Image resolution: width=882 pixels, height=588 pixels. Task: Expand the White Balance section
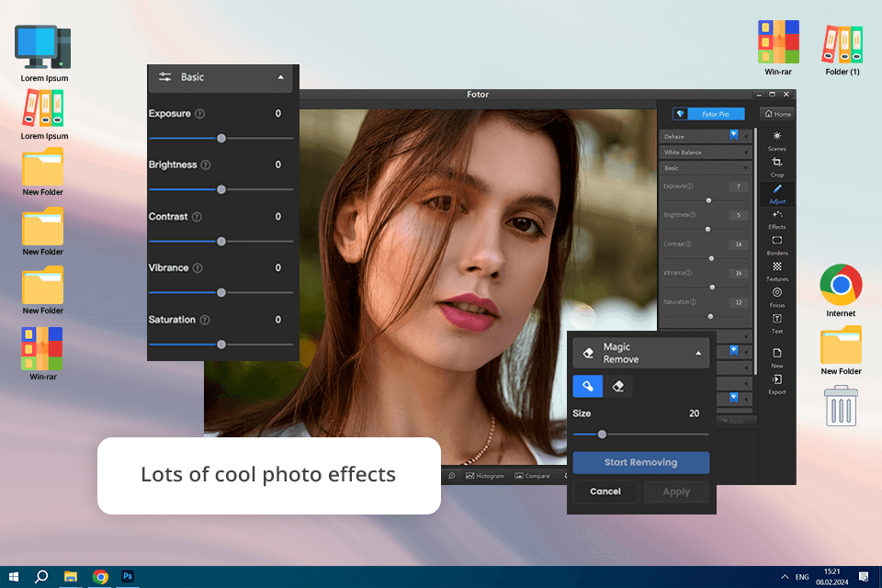pos(705,152)
